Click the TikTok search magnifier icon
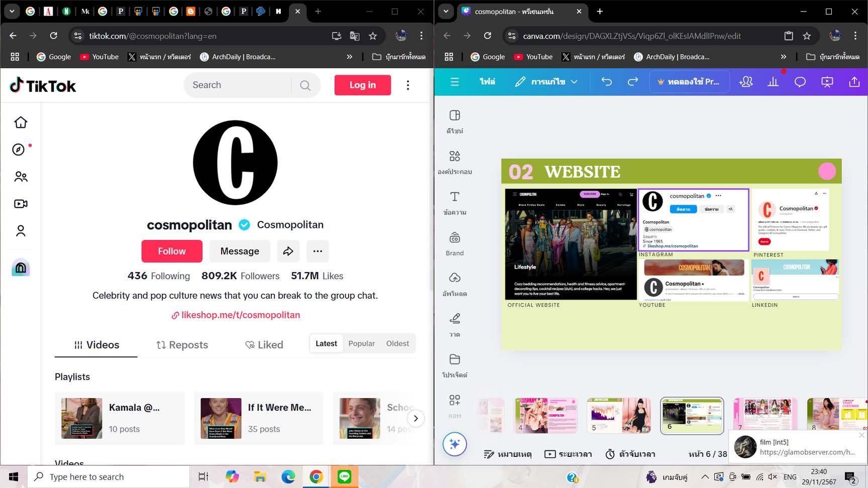Viewport: 868px width, 488px height. point(305,85)
